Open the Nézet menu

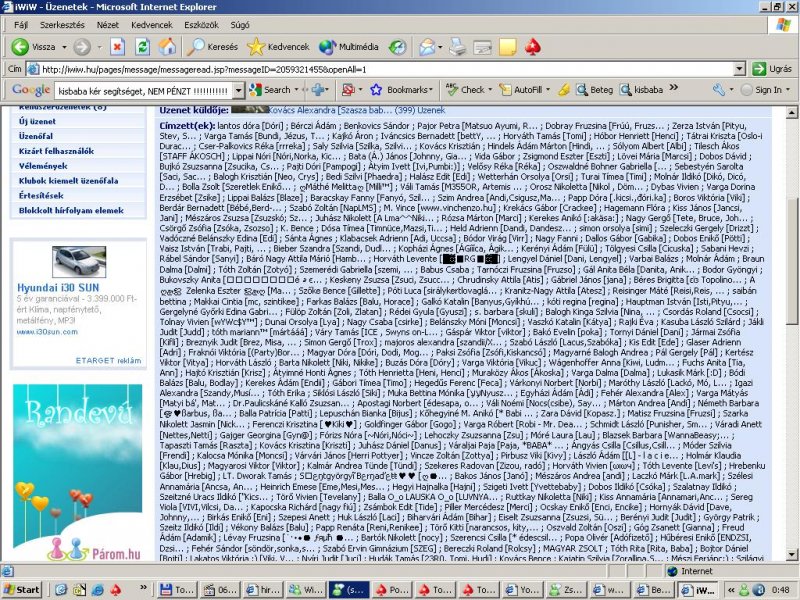(108, 25)
